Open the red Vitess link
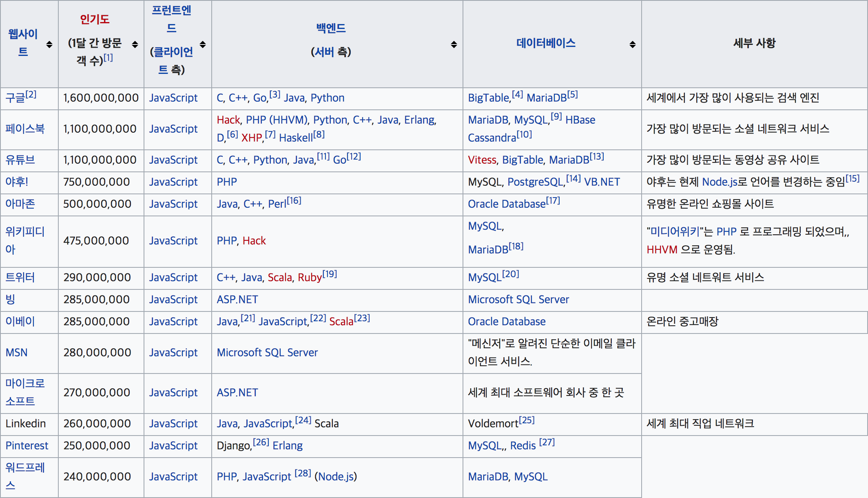 (x=482, y=160)
